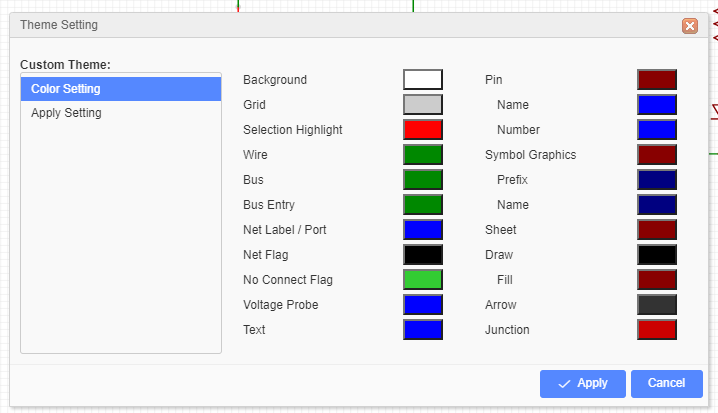Open the Junction color swatch
The height and width of the screenshot is (413, 718).
657,330
